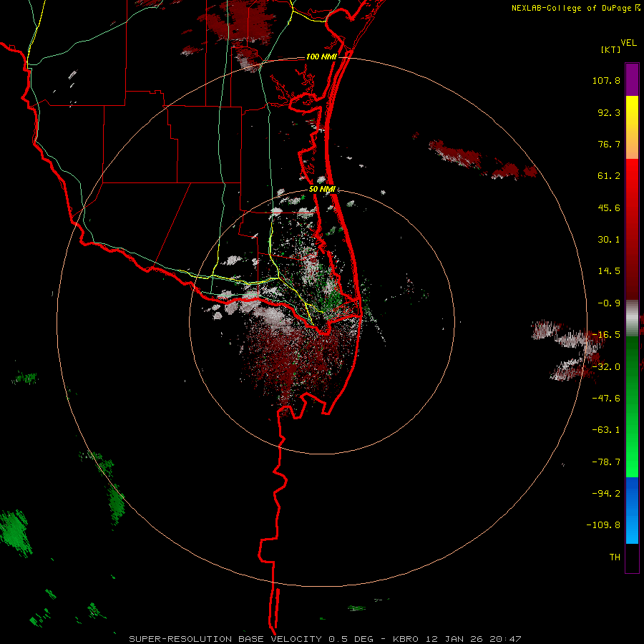Click the -0.9 value on velocity scale
Viewport: 644px width, 644px height.
(x=609, y=303)
